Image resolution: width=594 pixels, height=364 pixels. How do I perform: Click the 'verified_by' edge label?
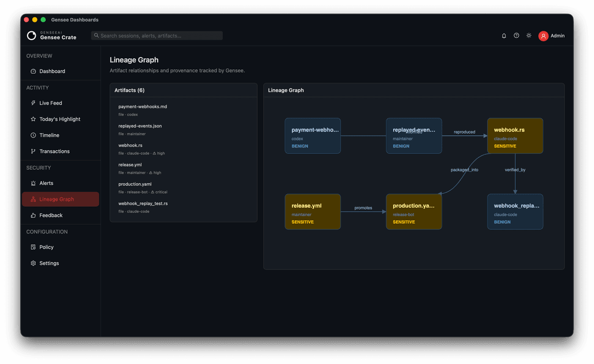point(515,170)
